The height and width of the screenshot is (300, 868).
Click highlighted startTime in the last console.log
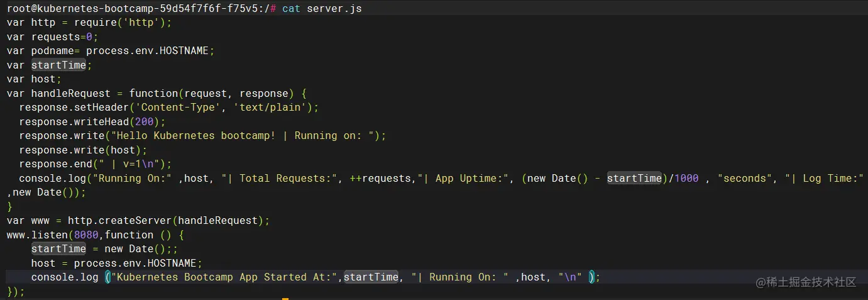click(371, 277)
